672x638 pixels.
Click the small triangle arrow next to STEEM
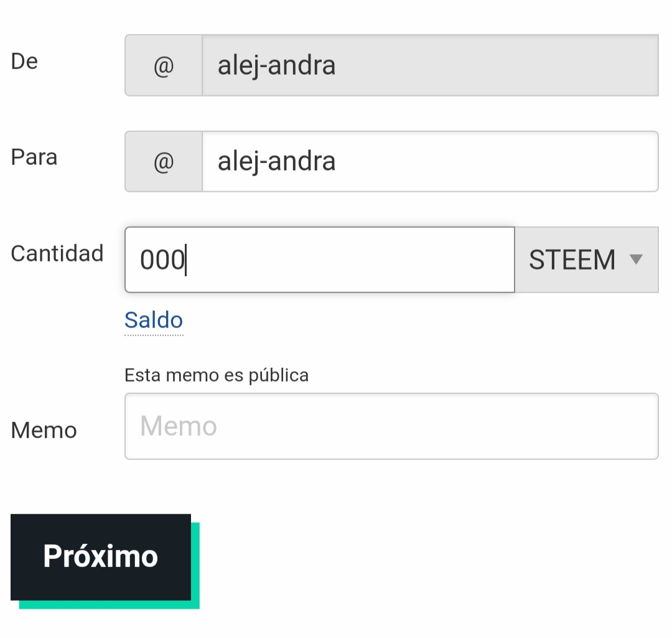pos(635,260)
